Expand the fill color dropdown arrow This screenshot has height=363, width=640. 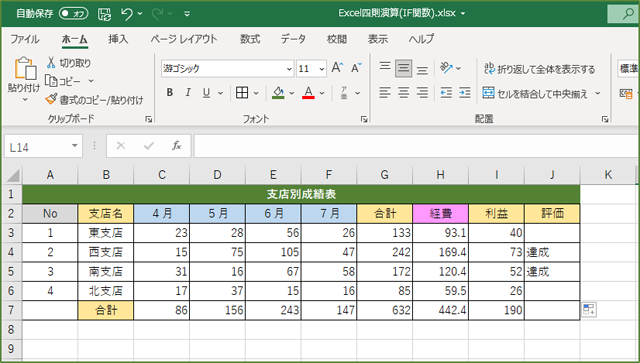click(x=291, y=93)
